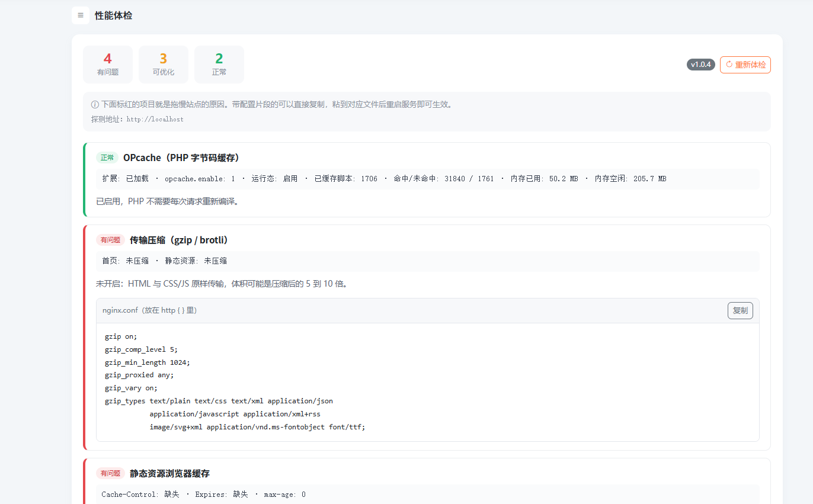Click the v1.0.4 version badge
Viewport: 813px width, 504px height.
point(701,65)
